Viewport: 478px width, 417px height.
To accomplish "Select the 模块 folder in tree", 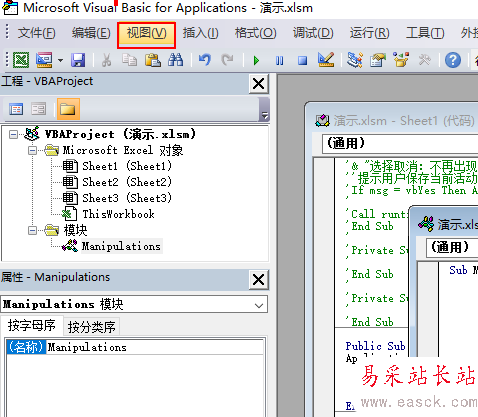I will [75, 230].
